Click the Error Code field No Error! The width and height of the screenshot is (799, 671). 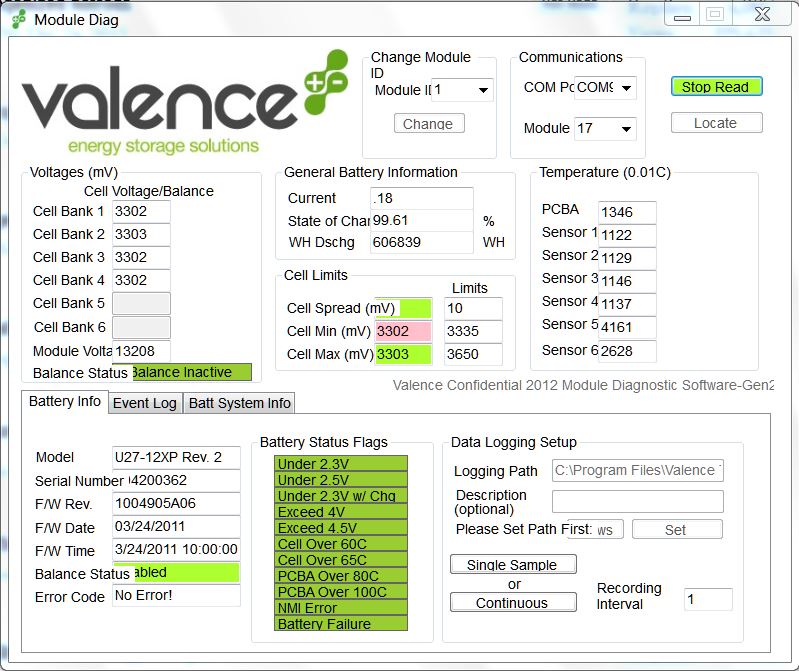point(176,595)
